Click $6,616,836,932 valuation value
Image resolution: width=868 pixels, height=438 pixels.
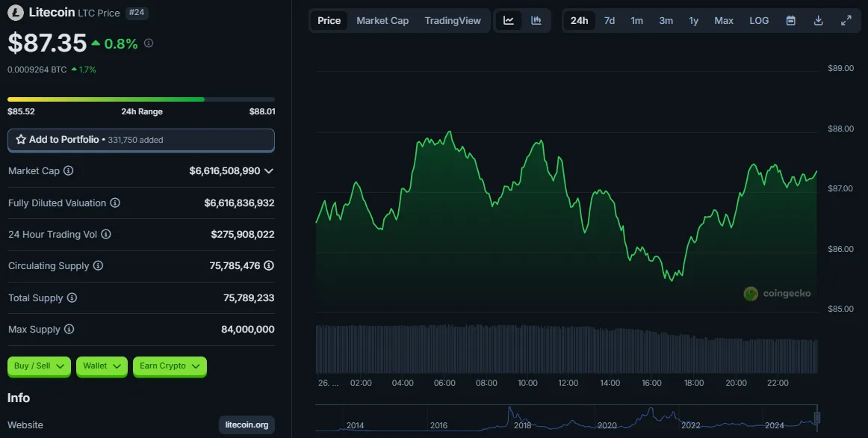point(239,203)
